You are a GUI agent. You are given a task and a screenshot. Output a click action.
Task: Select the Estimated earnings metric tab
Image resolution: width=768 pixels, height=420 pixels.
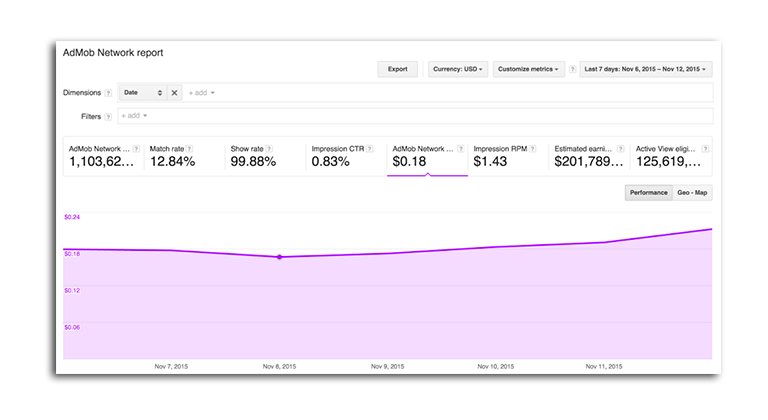click(x=589, y=157)
